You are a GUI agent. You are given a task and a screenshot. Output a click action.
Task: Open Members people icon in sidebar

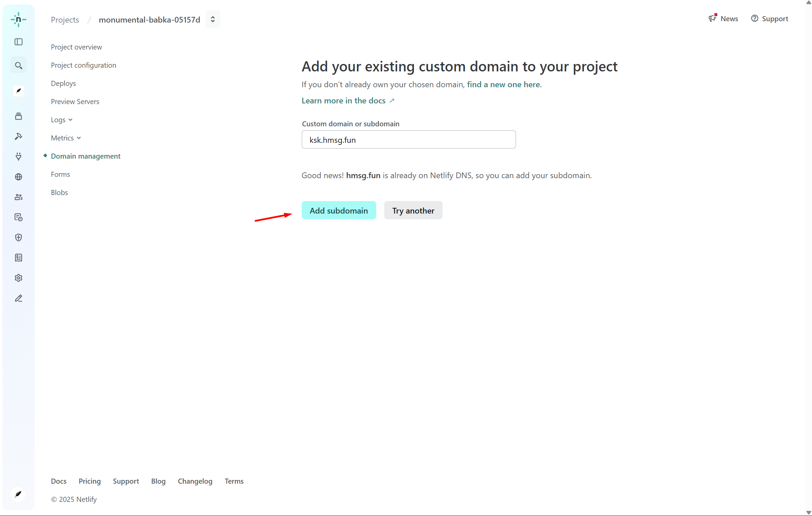click(x=19, y=197)
